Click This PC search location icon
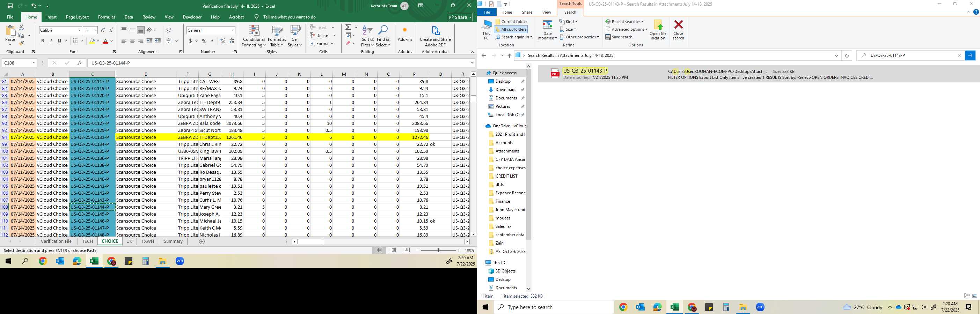Screen dimensions: 980x314 pyautogui.click(x=486, y=30)
